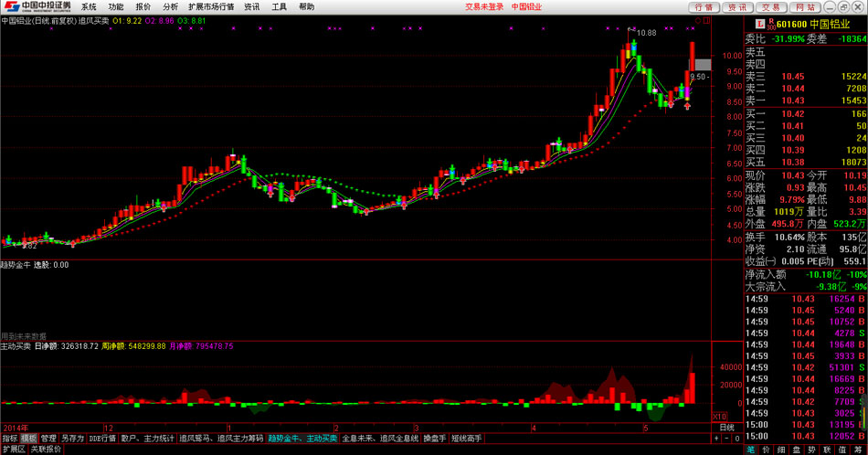This screenshot has height=455, width=868.
Task: Click the 交易未登录 status link
Action: 484,6
